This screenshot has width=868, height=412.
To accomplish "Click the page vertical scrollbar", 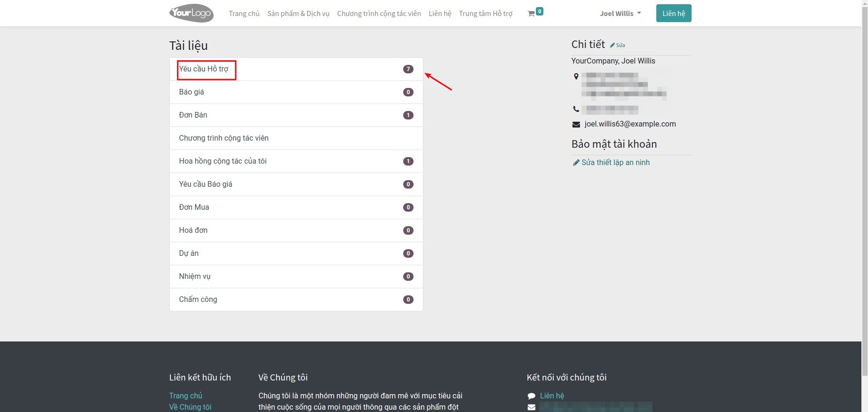I will click(x=865, y=188).
